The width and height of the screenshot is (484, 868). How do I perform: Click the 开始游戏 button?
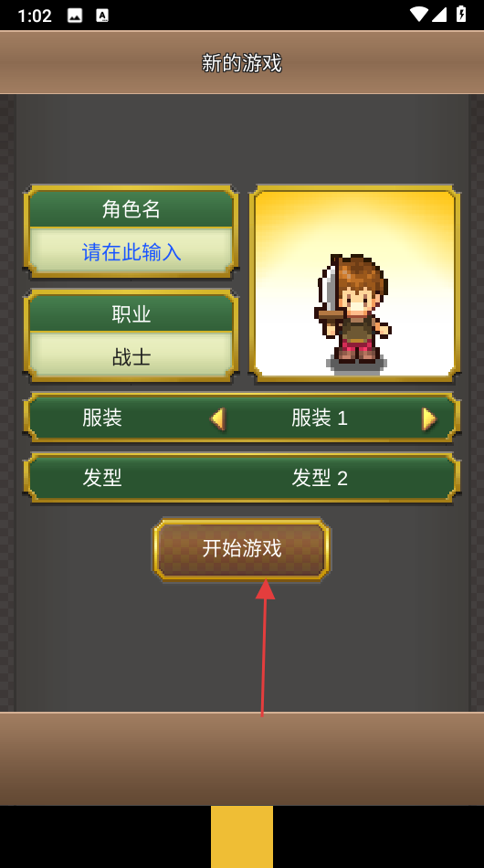(242, 548)
